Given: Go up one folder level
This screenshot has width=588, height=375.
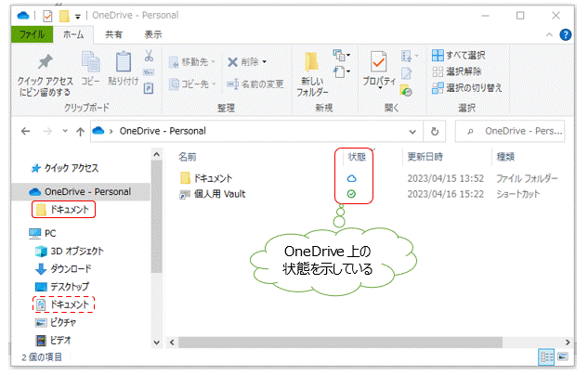Looking at the screenshot, I should pyautogui.click(x=80, y=132).
